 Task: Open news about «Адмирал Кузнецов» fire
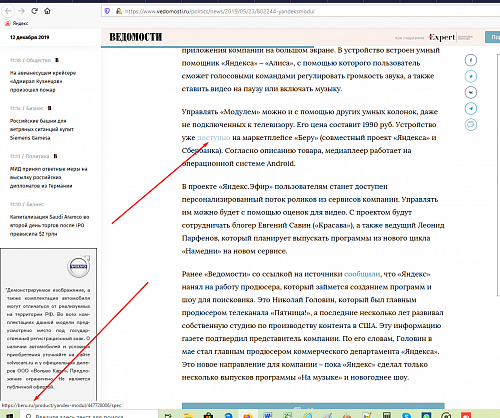[43, 81]
